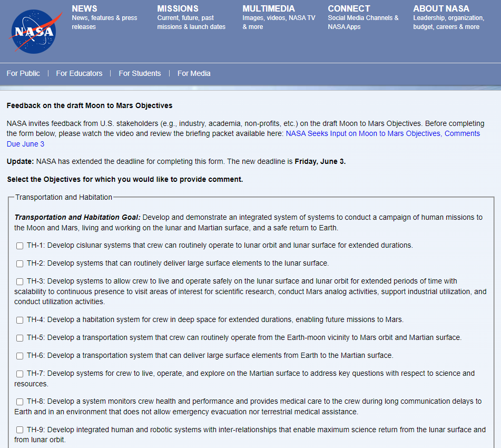Go to the For Public section
Image resolution: width=501 pixels, height=448 pixels.
coord(23,73)
